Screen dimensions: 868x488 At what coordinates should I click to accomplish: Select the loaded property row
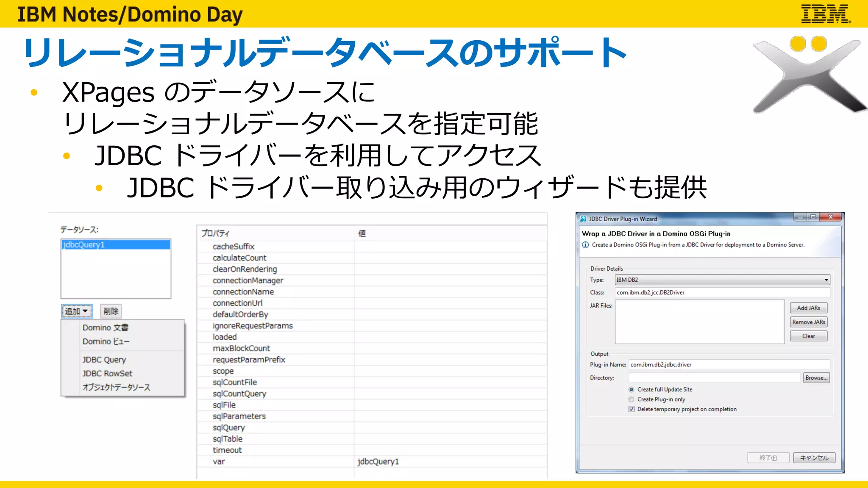click(x=372, y=337)
